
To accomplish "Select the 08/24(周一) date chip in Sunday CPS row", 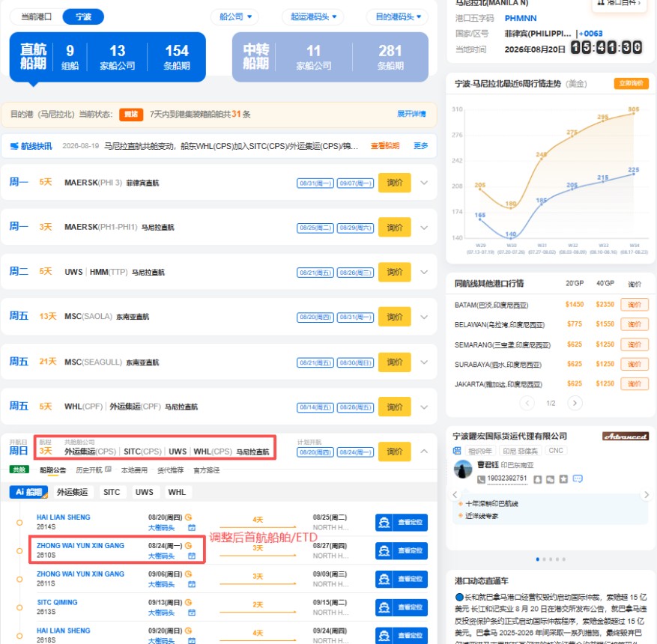I will (x=355, y=452).
